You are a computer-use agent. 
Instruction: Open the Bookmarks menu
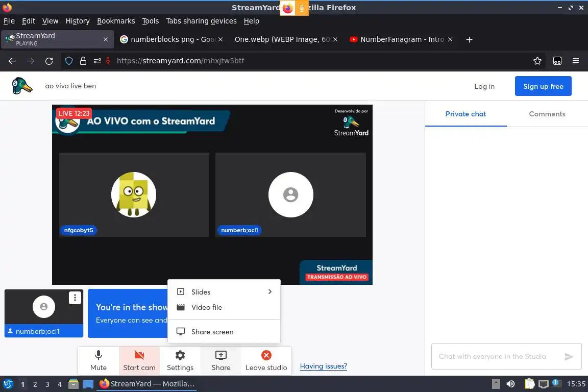(116, 21)
